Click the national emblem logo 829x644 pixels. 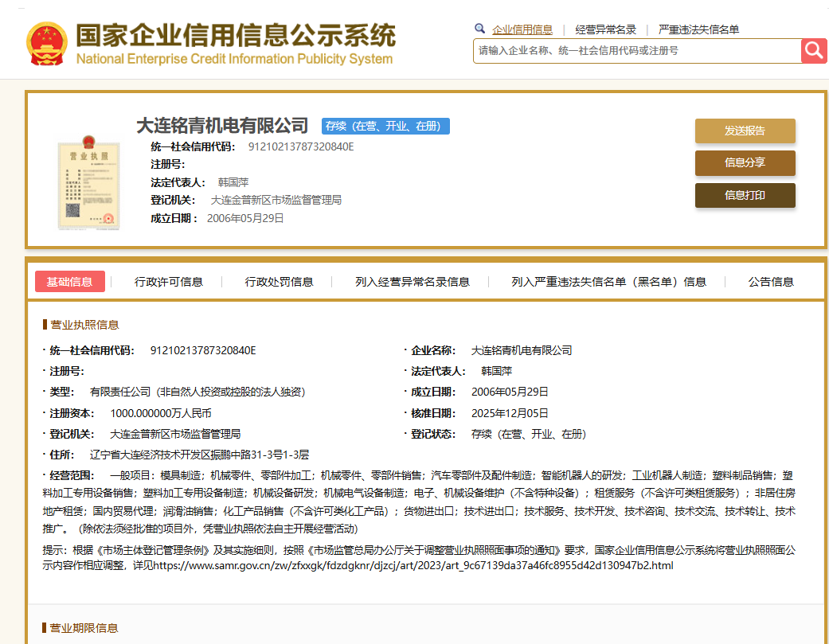(x=46, y=44)
